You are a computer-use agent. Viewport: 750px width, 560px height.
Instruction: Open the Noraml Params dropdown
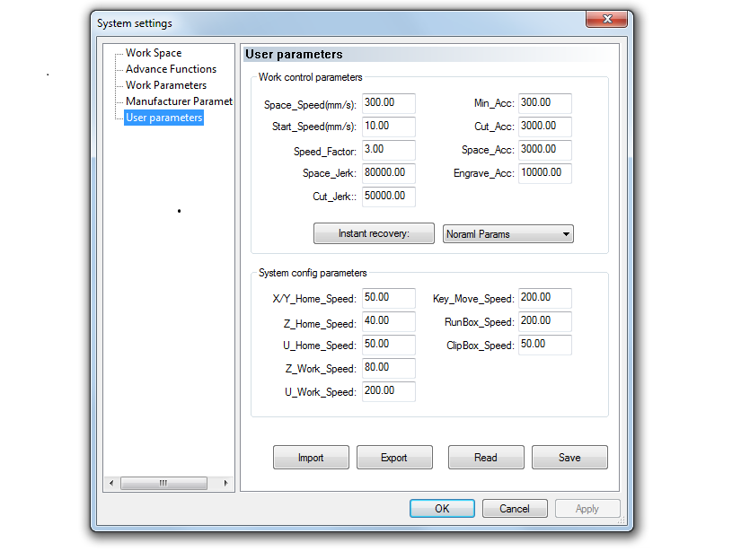click(508, 234)
